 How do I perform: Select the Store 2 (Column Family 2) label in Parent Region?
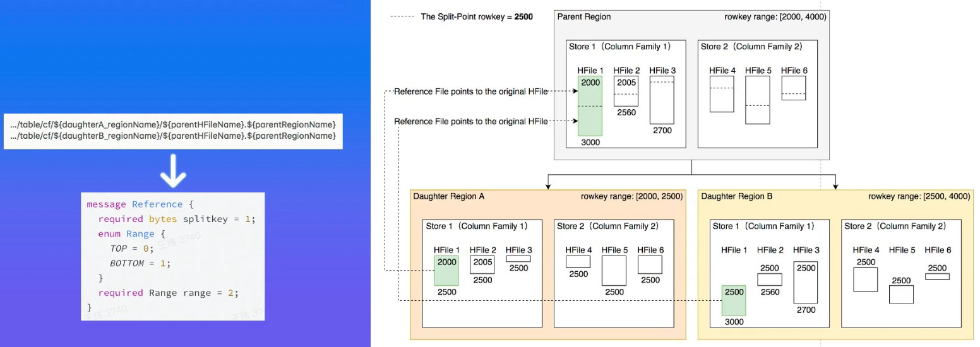coord(751,47)
